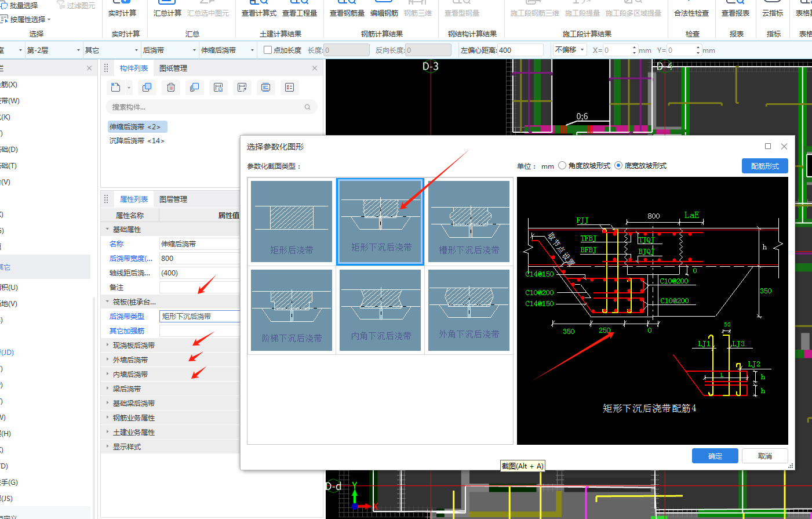Click the inter-layer copy icon
The image size is (812, 519).
[195, 88]
